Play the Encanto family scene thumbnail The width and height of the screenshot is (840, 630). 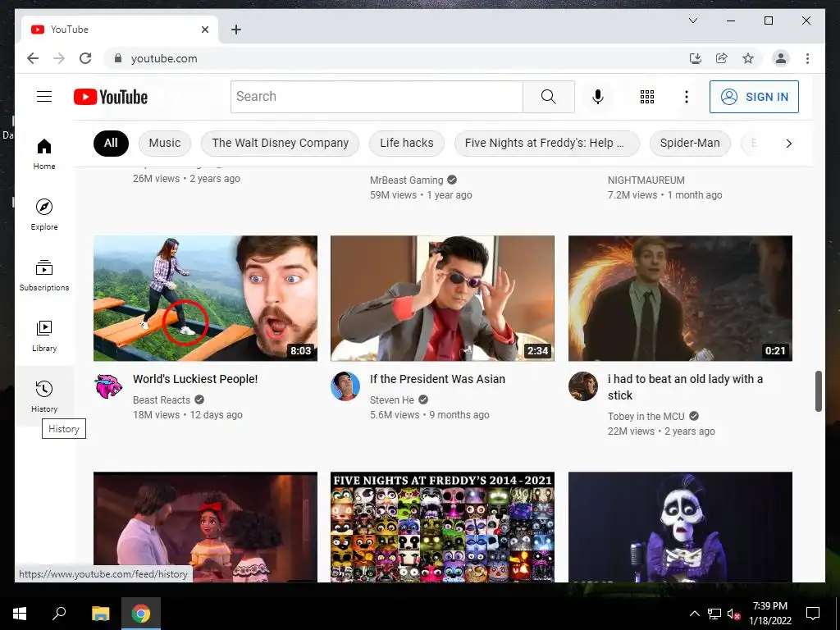point(205,527)
